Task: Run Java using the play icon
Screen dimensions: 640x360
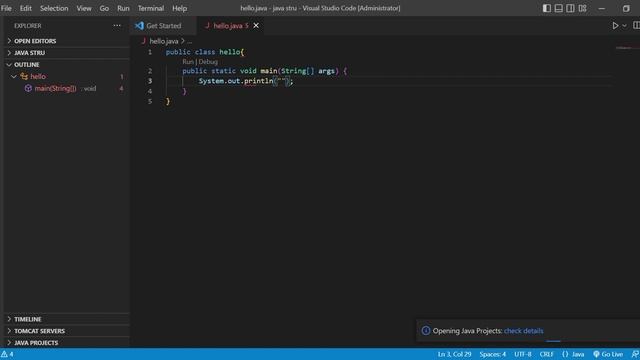Action: (x=615, y=26)
